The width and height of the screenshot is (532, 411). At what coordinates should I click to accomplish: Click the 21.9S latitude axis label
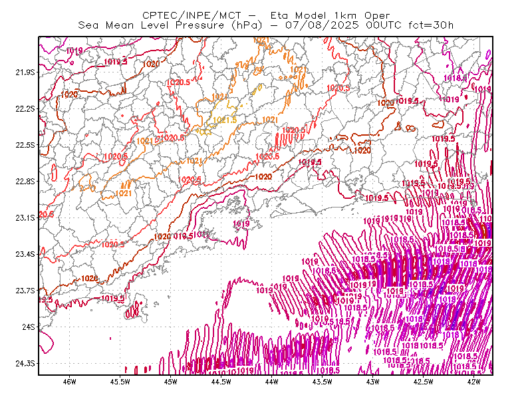coord(25,72)
